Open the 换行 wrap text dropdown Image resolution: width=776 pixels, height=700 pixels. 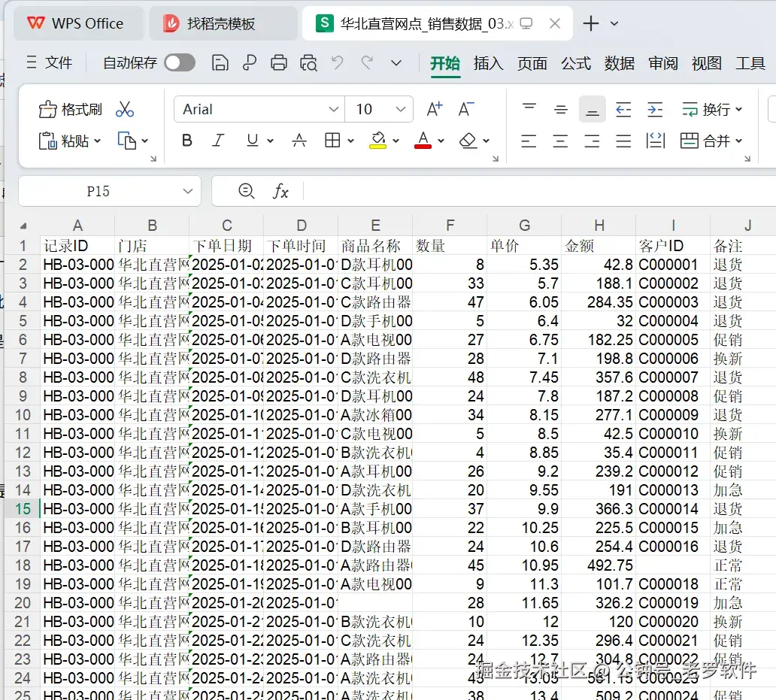tap(739, 109)
